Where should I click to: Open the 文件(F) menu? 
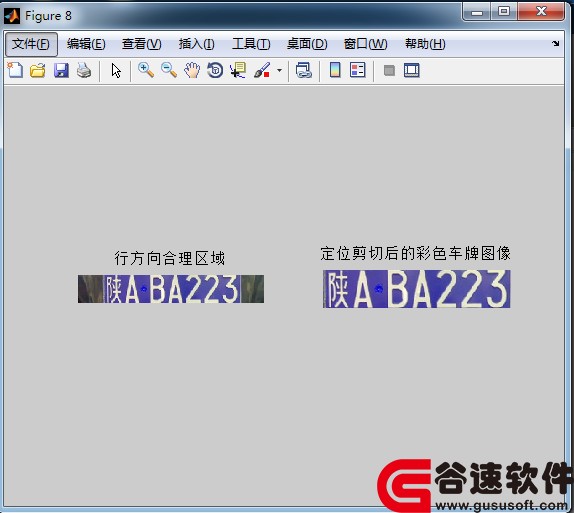(x=31, y=44)
